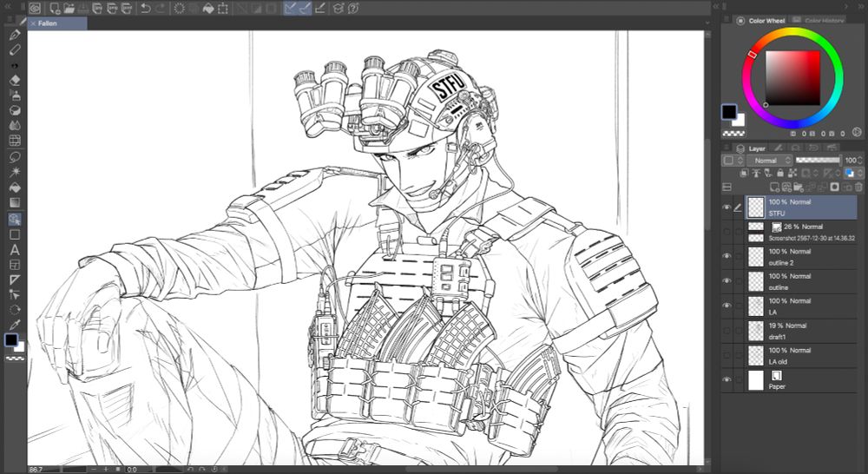Screen dimensions: 868x474
Task: Select the Layer palette tab
Action: coord(751,148)
